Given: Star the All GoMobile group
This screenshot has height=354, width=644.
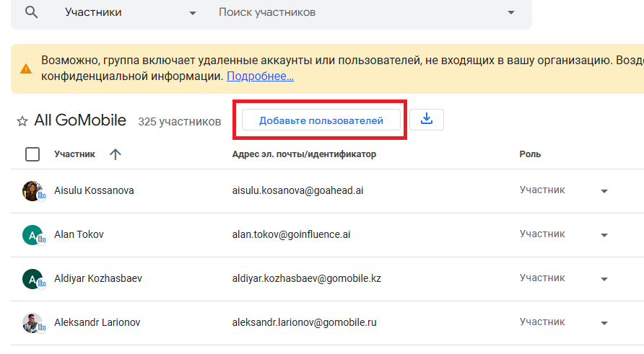Looking at the screenshot, I should pos(22,121).
